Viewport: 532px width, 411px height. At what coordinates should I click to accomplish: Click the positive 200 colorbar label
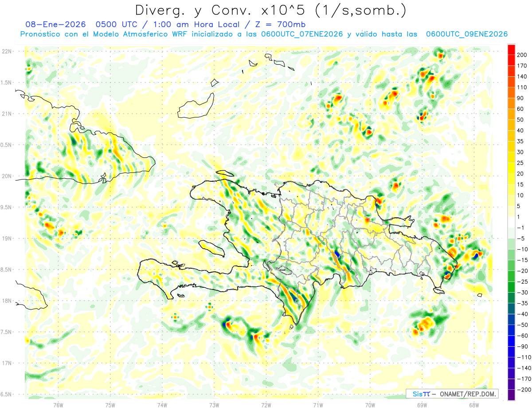pos(522,55)
